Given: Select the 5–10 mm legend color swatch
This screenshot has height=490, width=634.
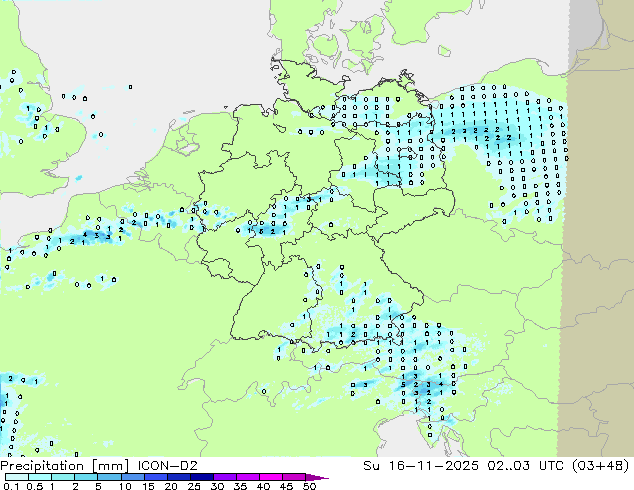Looking at the screenshot, I should click(109, 477).
